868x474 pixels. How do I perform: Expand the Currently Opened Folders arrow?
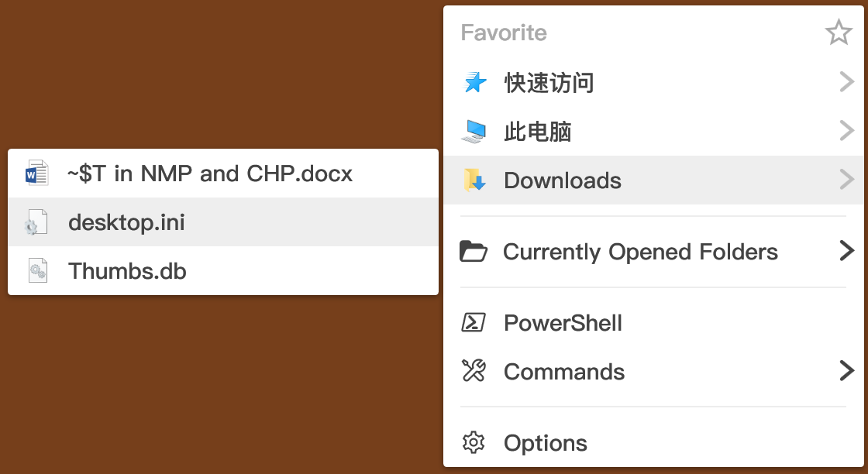pyautogui.click(x=846, y=250)
